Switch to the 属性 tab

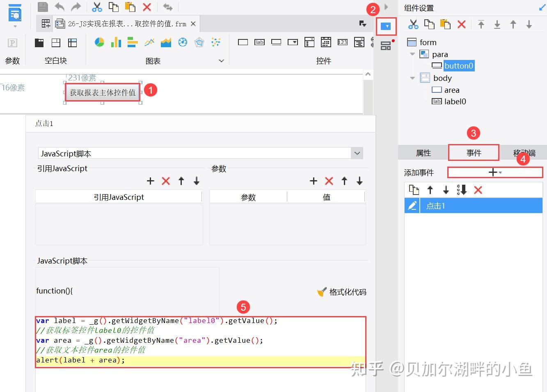pyautogui.click(x=423, y=152)
